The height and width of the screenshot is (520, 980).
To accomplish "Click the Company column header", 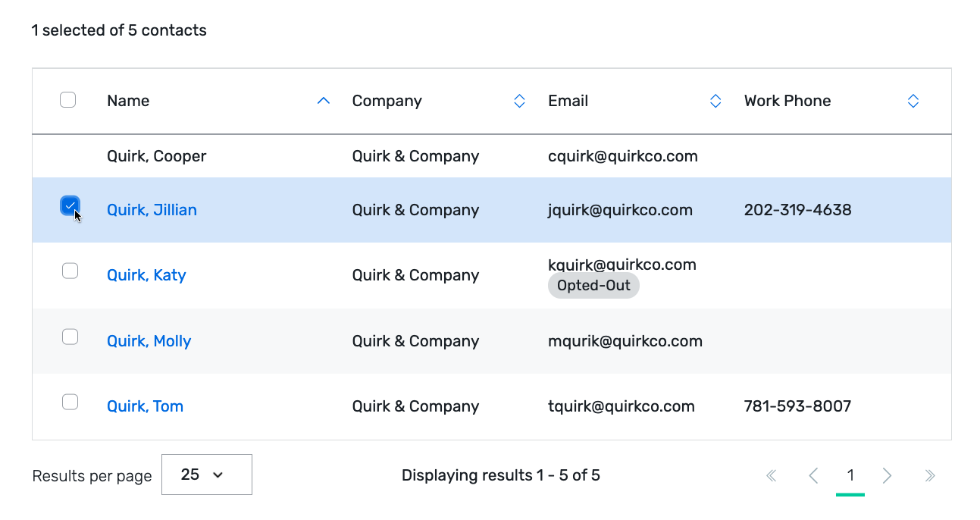I will (x=387, y=100).
